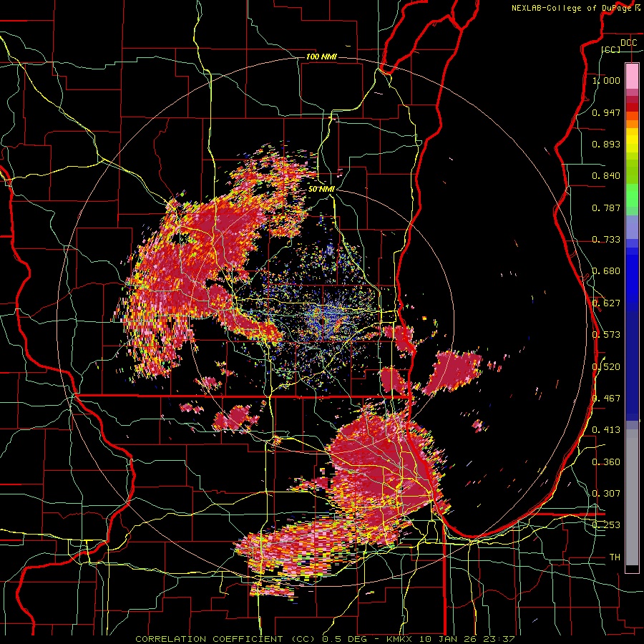Click the TH threshold label
644x644 pixels.
(x=615, y=557)
